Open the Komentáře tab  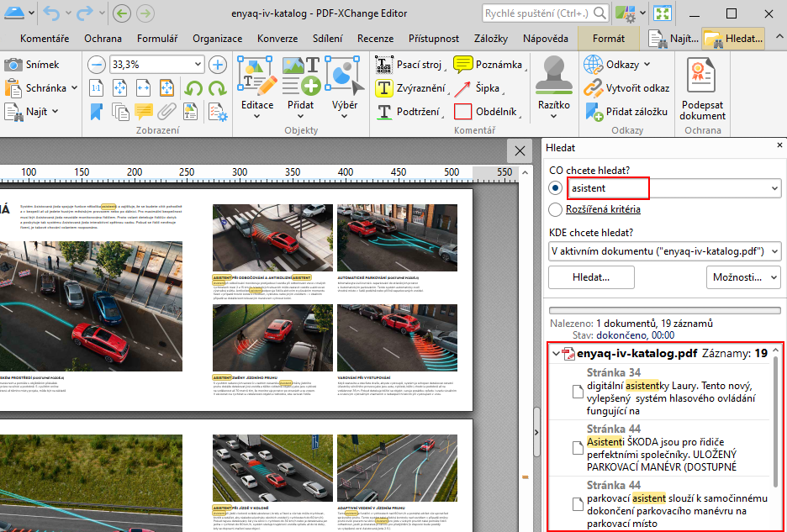click(x=45, y=39)
